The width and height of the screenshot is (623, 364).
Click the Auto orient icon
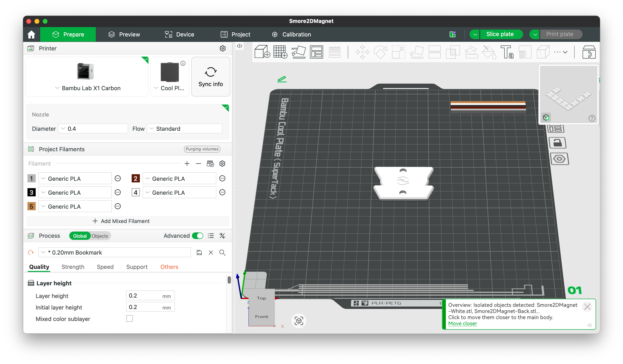pyautogui.click(x=298, y=52)
